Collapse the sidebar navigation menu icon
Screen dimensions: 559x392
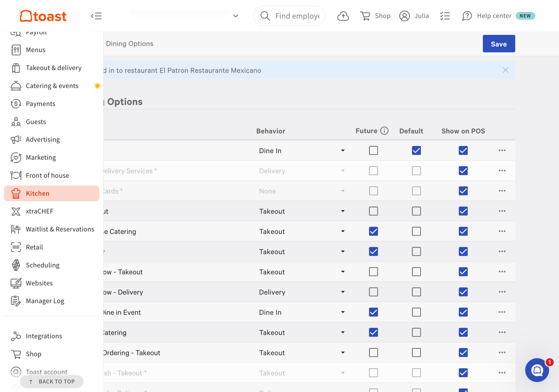click(x=96, y=16)
